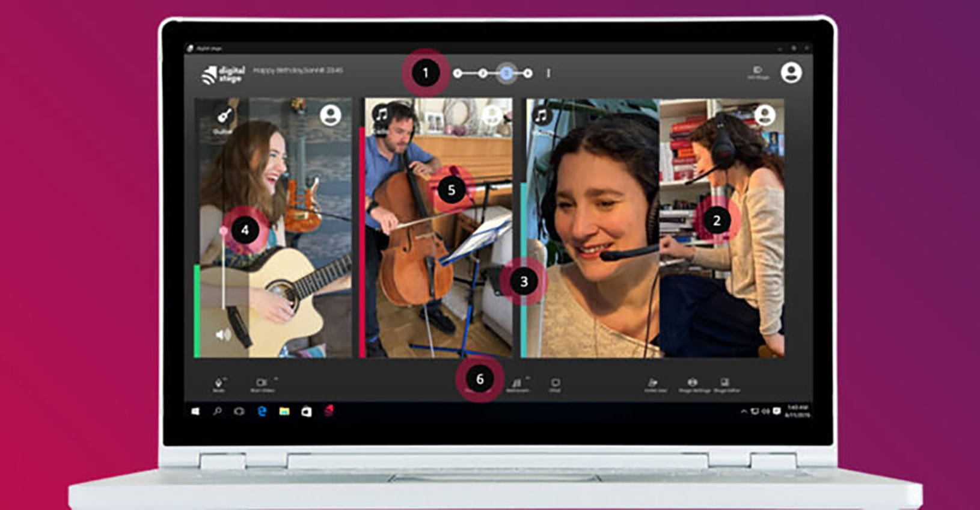980x510 pixels.
Task: Select the fourth step circle in the header
Action: (x=527, y=73)
